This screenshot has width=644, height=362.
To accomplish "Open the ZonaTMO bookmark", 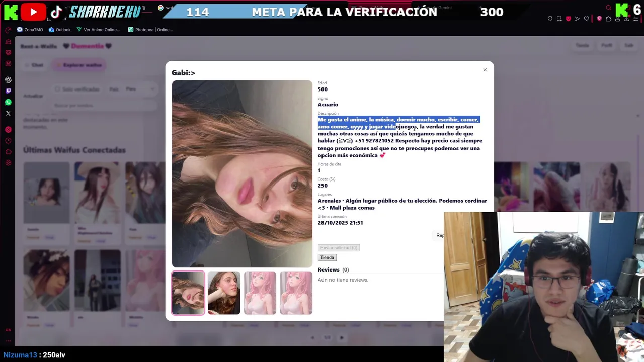I will [x=30, y=30].
